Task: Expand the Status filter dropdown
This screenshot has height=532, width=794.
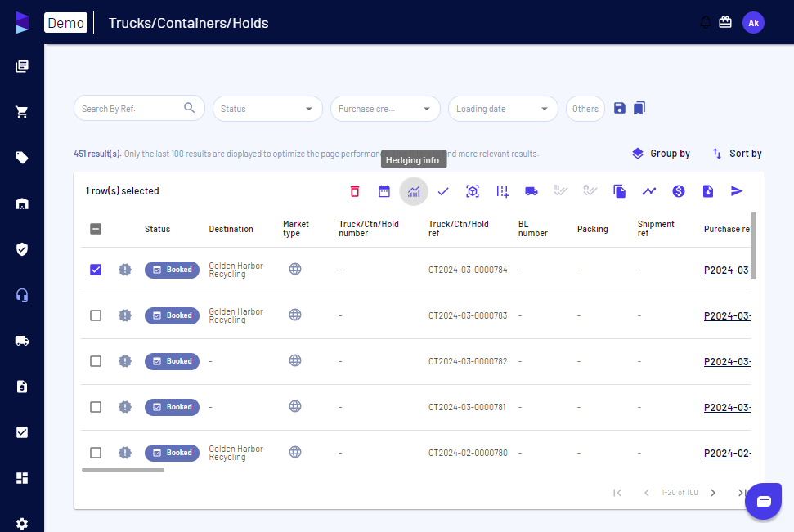Action: point(267,109)
